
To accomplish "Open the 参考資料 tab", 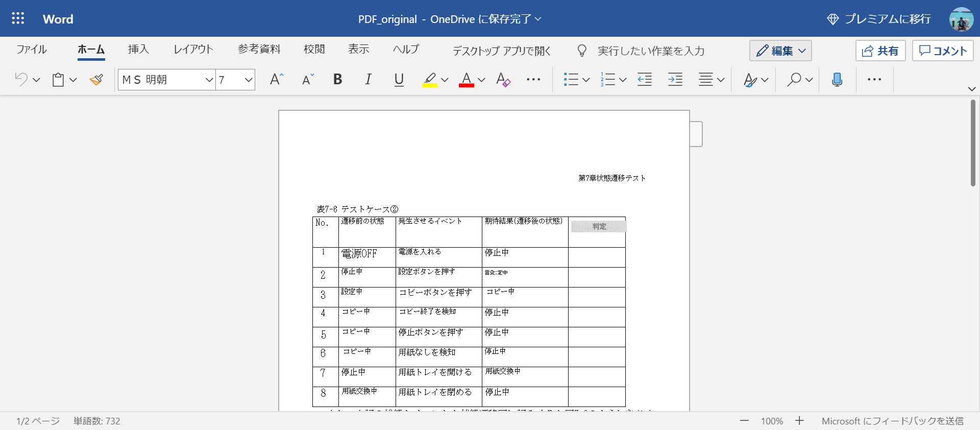I will 259,50.
